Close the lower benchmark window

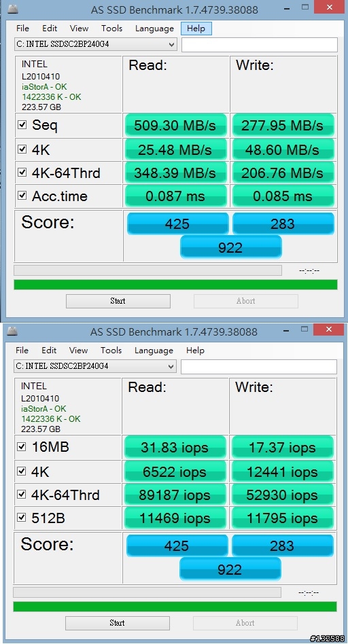click(329, 329)
